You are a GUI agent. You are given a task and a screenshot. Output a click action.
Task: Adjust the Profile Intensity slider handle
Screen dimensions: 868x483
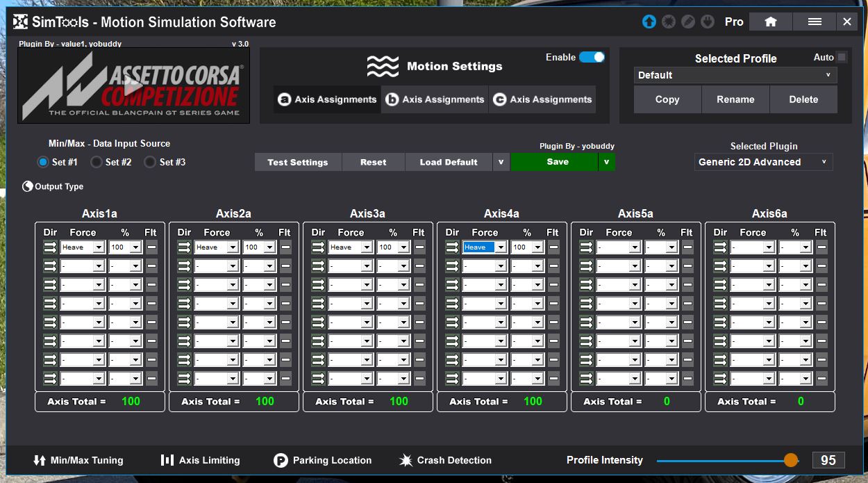tap(791, 460)
